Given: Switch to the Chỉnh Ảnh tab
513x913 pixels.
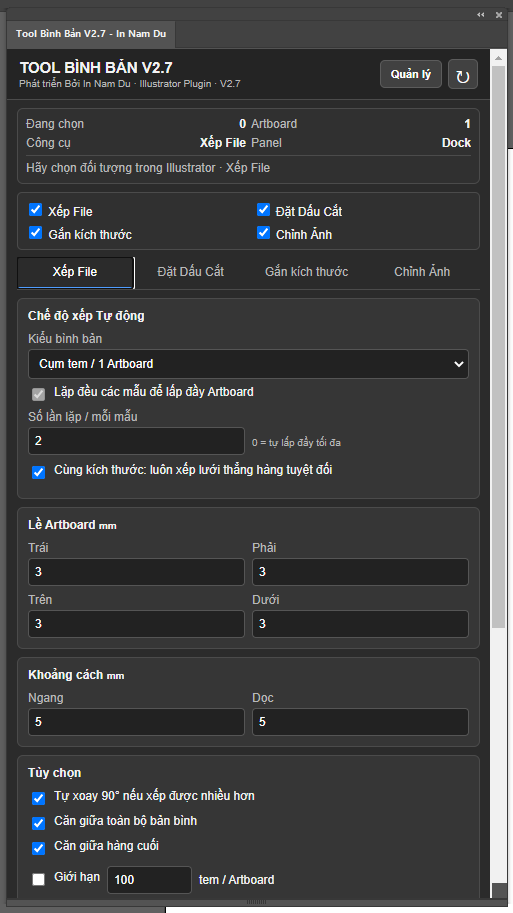Looking at the screenshot, I should tap(422, 272).
